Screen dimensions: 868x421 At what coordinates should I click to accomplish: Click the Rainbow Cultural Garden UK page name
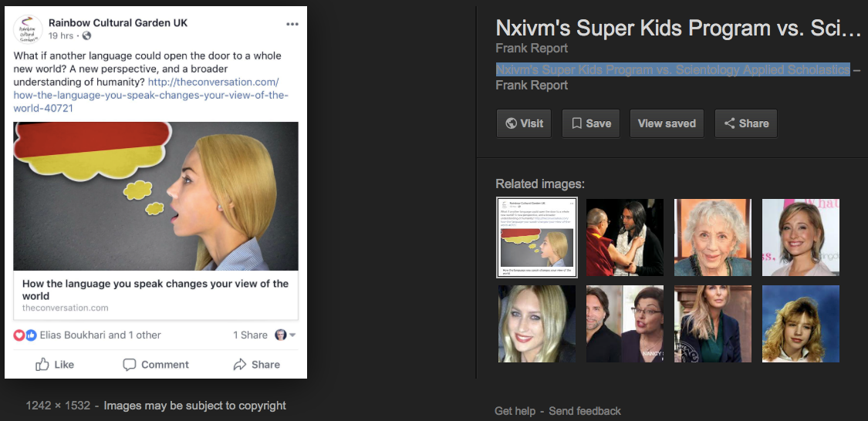click(x=118, y=22)
